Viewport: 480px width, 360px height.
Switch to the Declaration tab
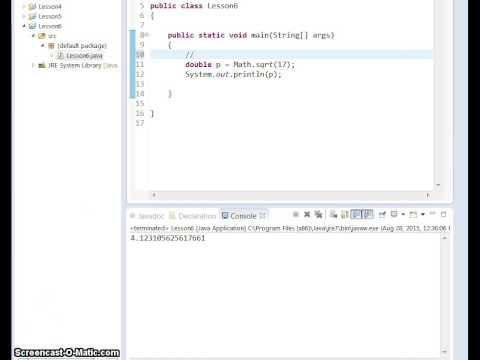click(x=193, y=216)
